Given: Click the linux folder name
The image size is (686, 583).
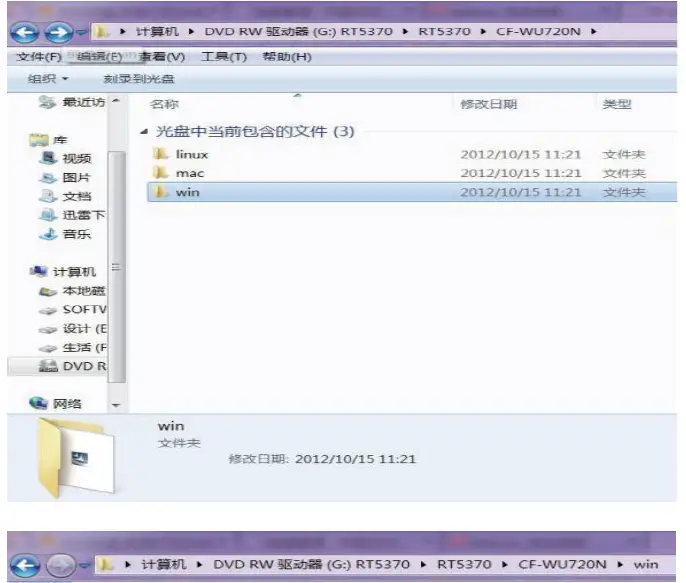Looking at the screenshot, I should coord(192,154).
